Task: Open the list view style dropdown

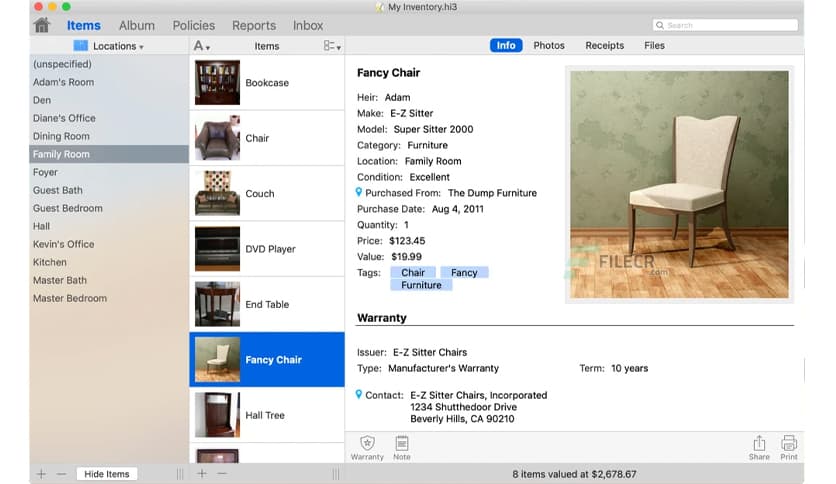Action: click(x=332, y=46)
